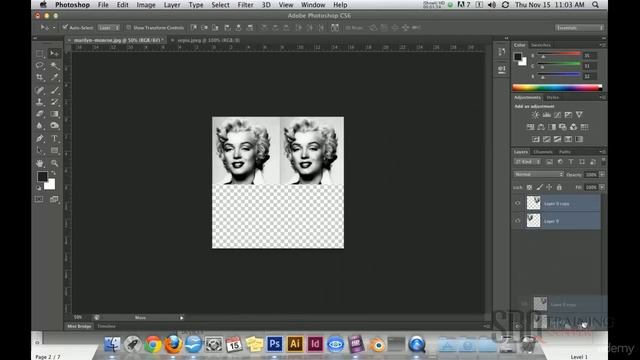Select the Rectangular Marquee tool
The height and width of the screenshot is (360, 640).
pos(40,53)
